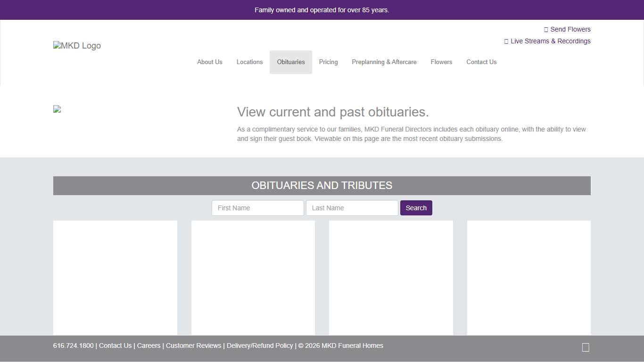Open Contact Us in navigation bar
This screenshot has height=362, width=644.
click(x=481, y=62)
